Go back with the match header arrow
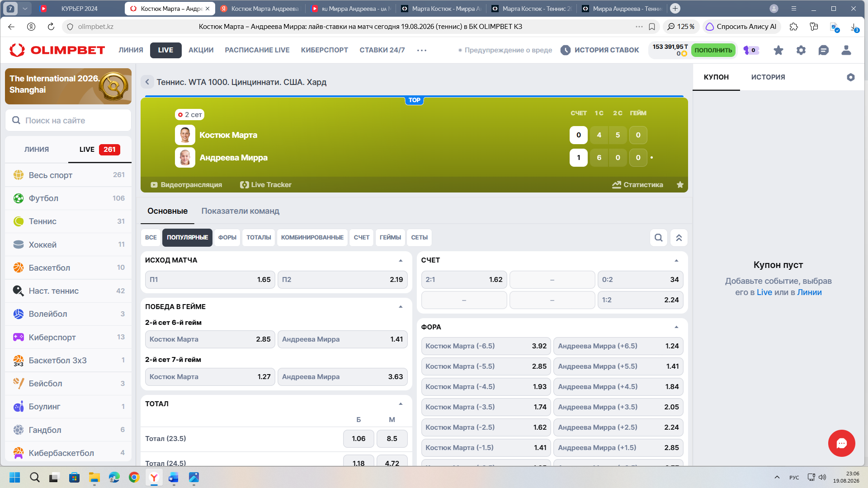The height and width of the screenshot is (488, 868). 147,82
